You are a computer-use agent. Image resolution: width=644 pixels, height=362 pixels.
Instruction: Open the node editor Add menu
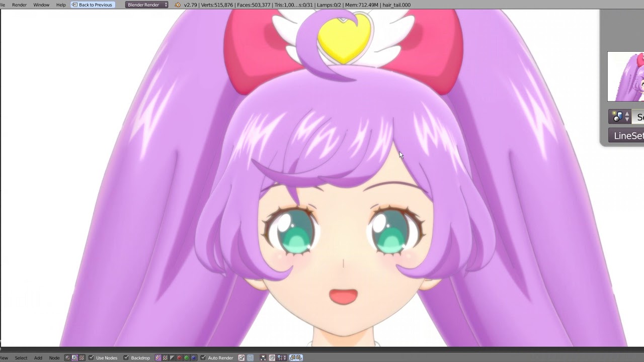38,358
